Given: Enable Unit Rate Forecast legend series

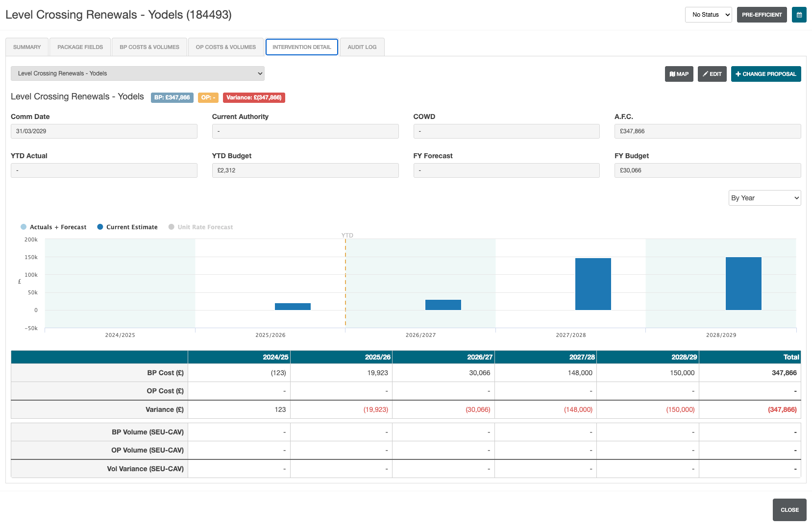Looking at the screenshot, I should tap(200, 227).
